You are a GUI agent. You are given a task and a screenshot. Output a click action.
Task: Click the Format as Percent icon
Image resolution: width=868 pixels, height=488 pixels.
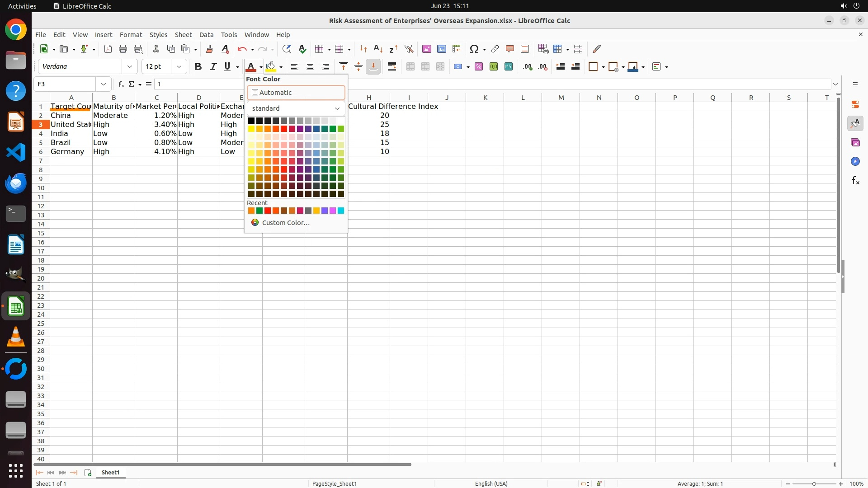pyautogui.click(x=479, y=67)
